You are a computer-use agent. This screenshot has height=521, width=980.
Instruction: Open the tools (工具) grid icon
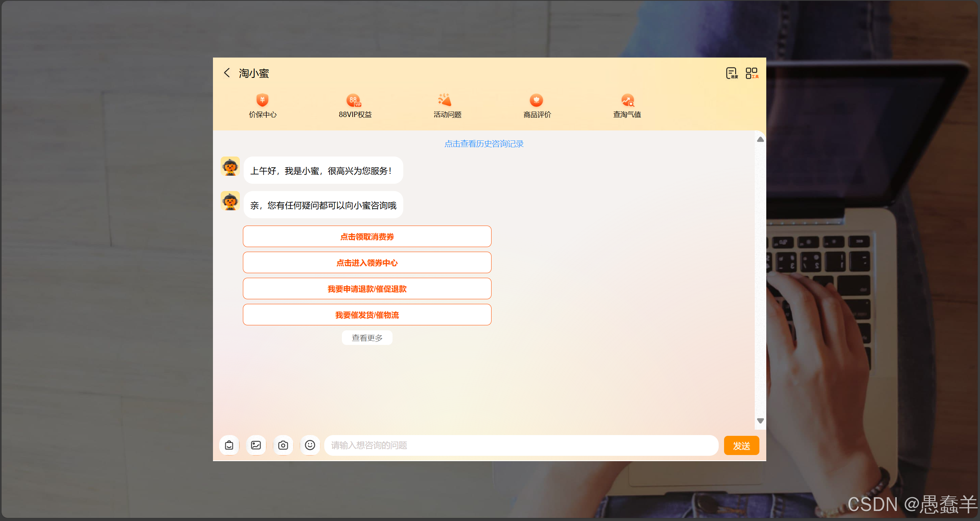click(x=752, y=73)
